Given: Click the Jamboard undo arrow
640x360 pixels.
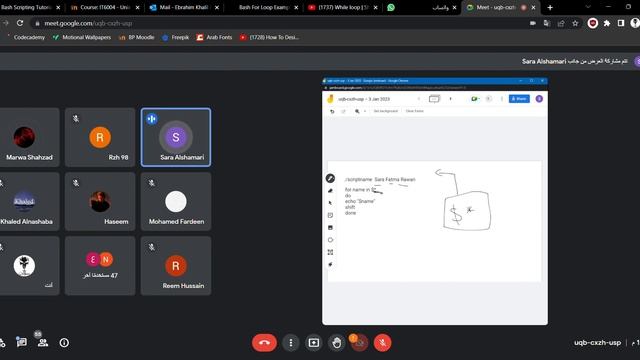Looking at the screenshot, I should tap(332, 111).
